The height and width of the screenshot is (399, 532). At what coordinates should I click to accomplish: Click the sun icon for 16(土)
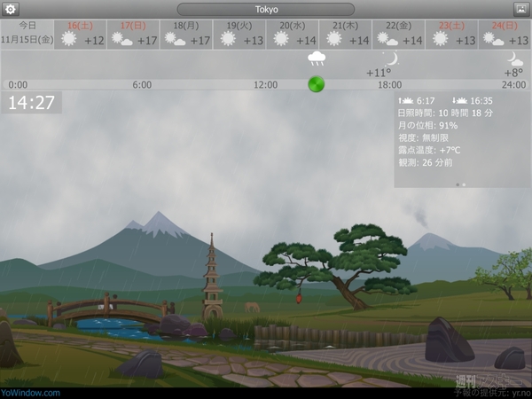point(69,39)
